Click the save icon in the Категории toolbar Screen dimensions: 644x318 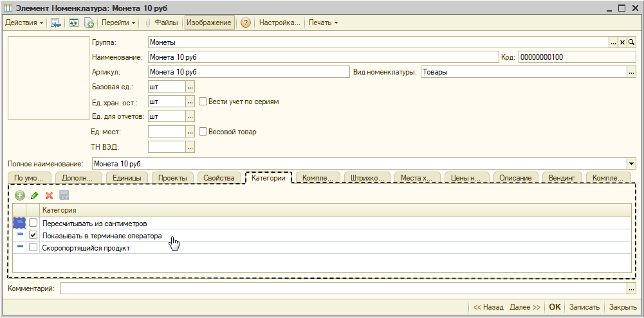click(64, 195)
